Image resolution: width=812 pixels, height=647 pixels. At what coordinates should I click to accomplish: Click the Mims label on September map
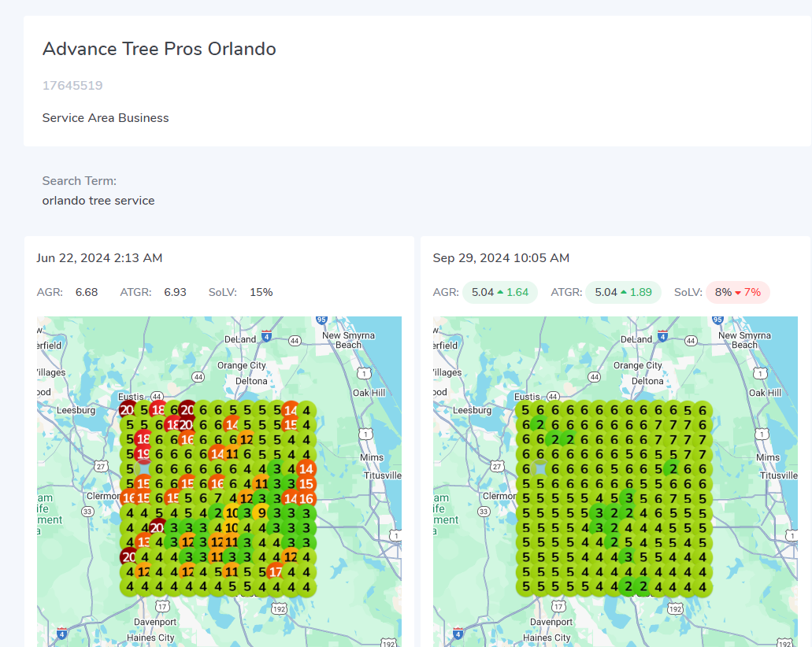tap(767, 457)
